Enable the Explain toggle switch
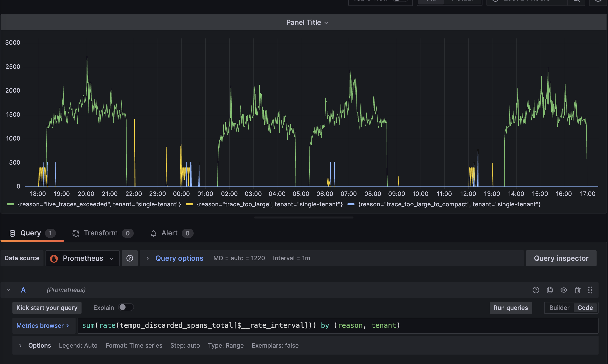 [x=126, y=307]
